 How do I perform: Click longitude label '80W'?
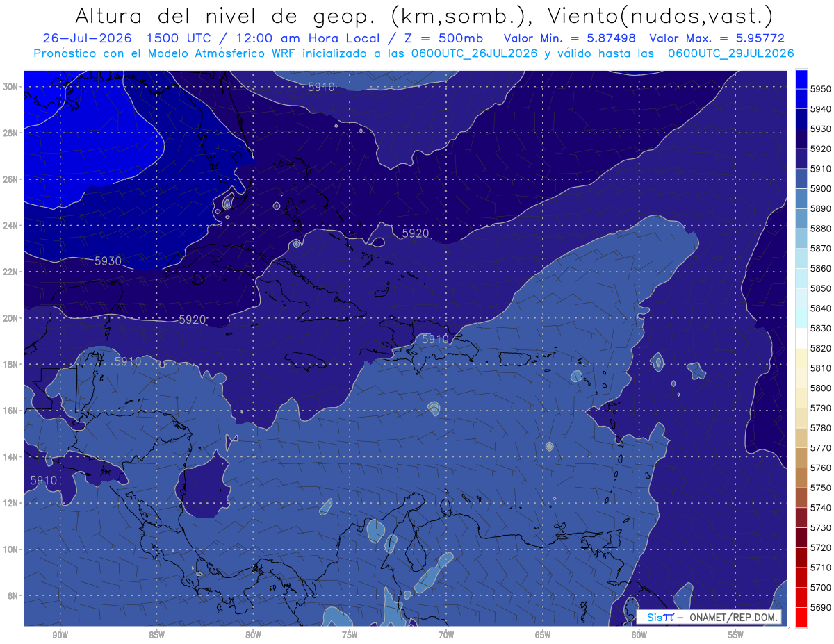click(253, 636)
